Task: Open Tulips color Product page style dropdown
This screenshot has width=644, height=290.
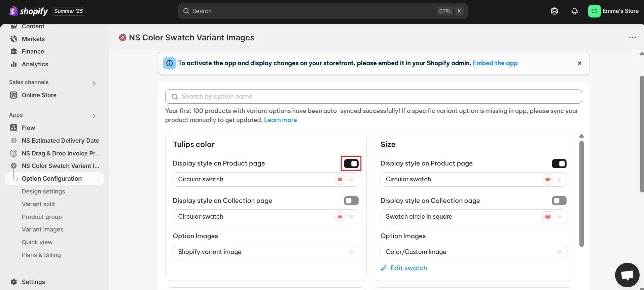Action: click(x=266, y=180)
